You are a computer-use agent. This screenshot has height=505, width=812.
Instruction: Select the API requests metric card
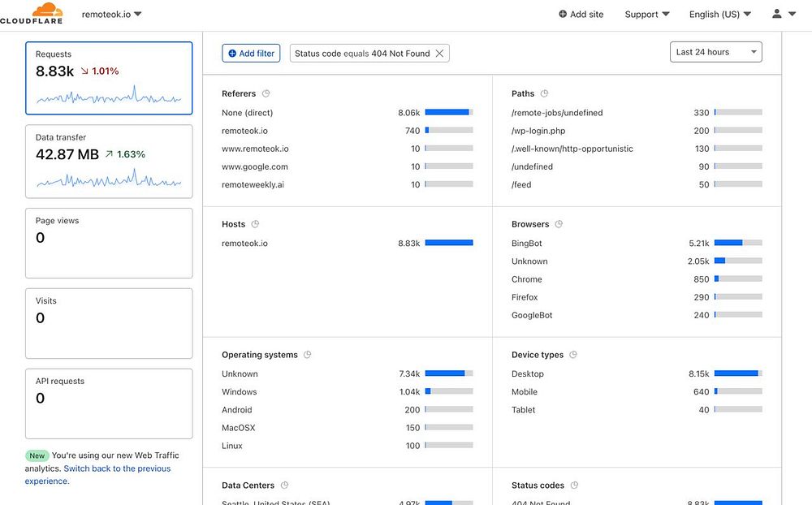coord(109,404)
